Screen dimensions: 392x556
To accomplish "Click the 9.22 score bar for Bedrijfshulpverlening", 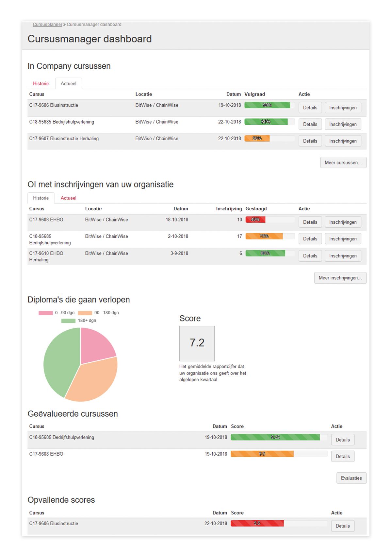I will coord(275,437).
